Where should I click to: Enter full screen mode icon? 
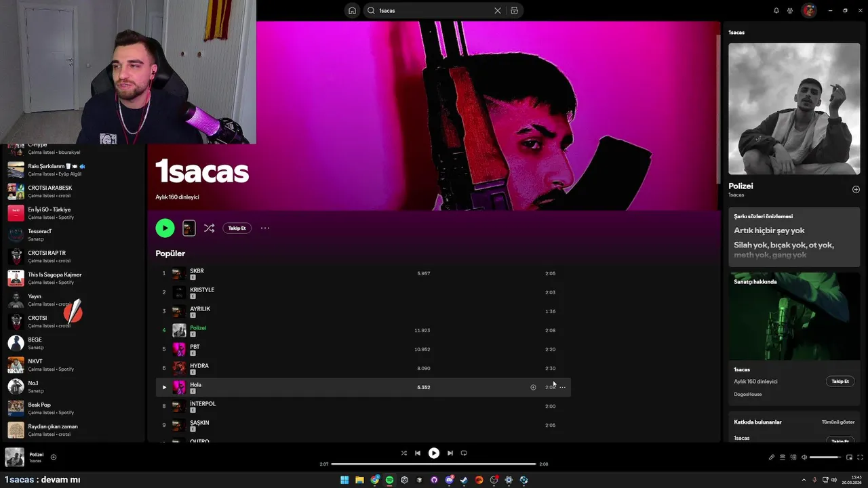tap(861, 457)
